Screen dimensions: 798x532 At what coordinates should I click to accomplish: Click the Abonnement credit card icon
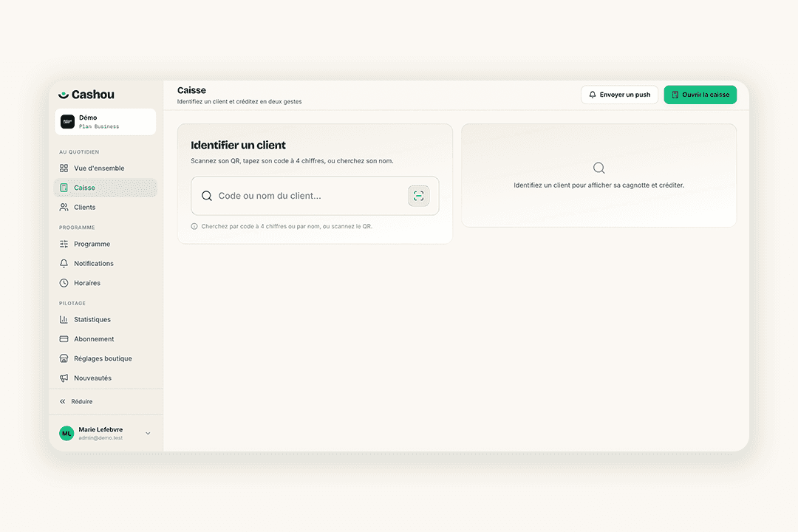(64, 339)
